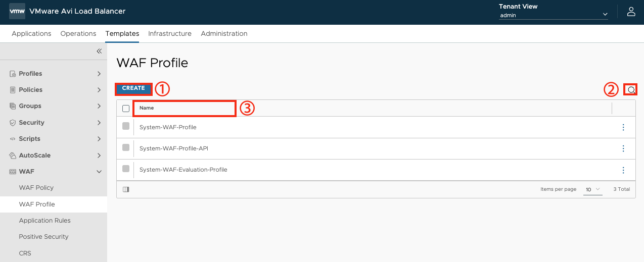Click the Profiles sidebar icon
Screen dimensions: 644x262
pos(13,74)
